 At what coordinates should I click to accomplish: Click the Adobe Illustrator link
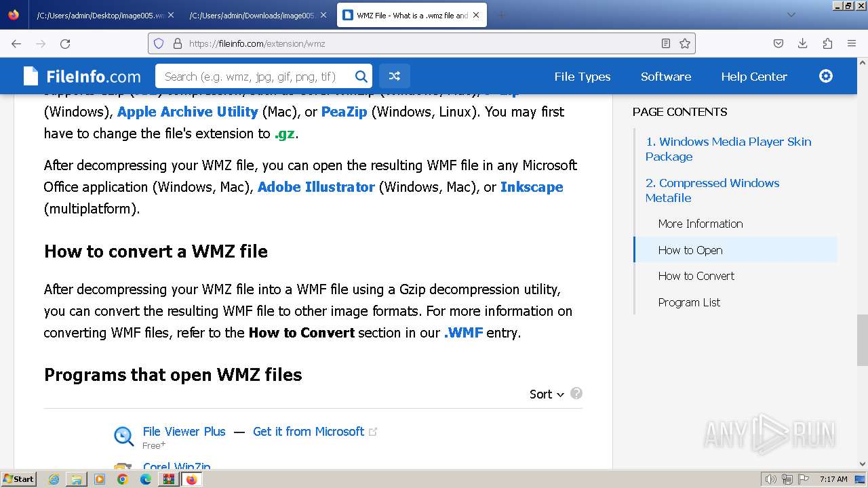click(x=316, y=187)
